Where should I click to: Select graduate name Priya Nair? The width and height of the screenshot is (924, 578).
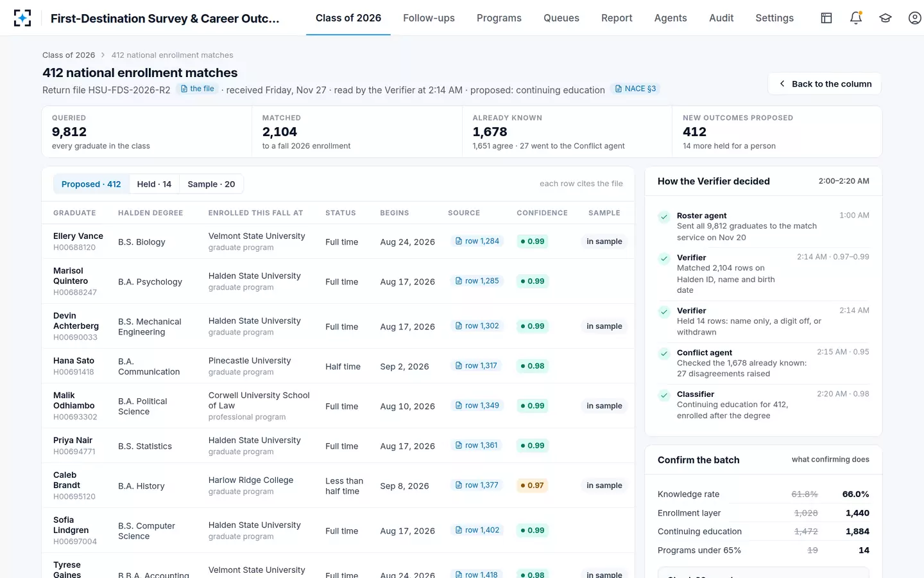(x=73, y=441)
